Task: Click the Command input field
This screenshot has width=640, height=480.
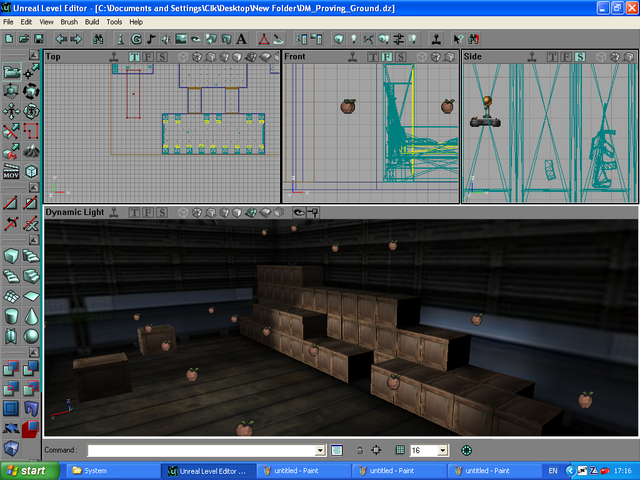Action: click(200, 451)
